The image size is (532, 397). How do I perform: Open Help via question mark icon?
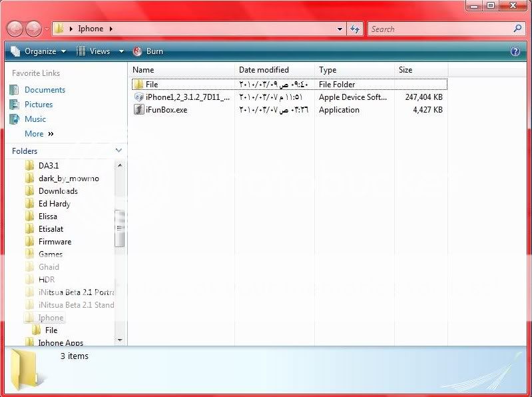tap(515, 51)
